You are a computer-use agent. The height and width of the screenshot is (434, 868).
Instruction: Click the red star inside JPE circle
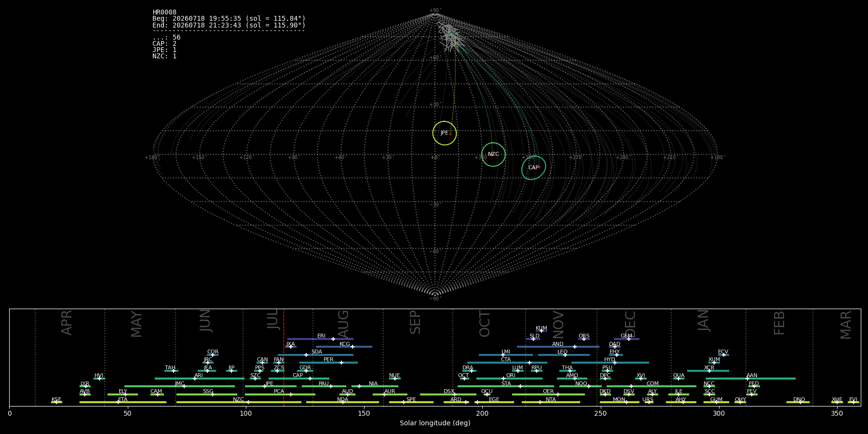(450, 135)
